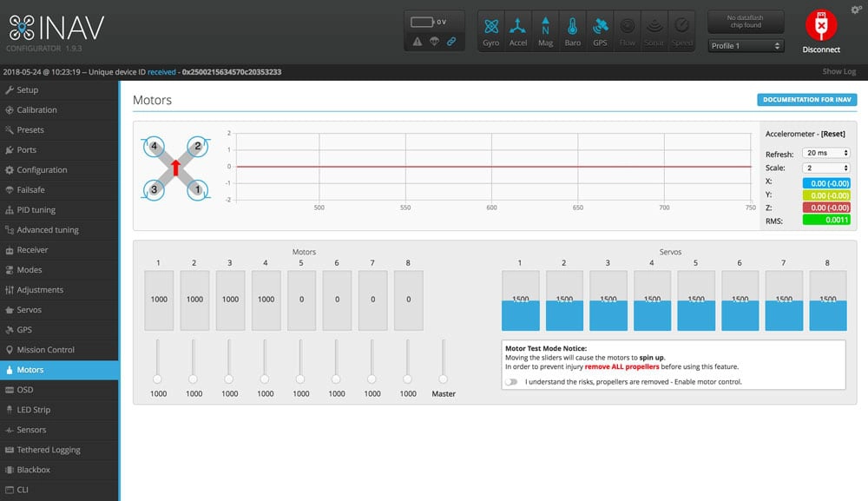Open the Profile 1 dropdown

[746, 46]
